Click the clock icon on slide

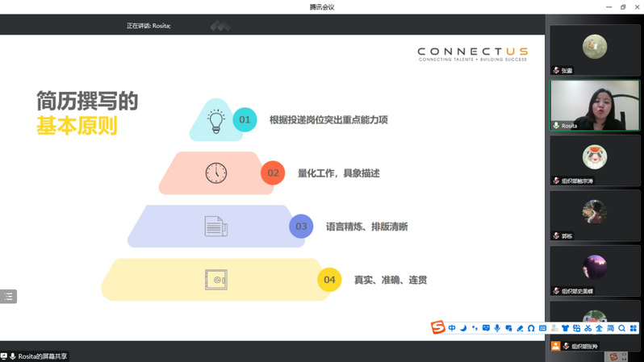[x=215, y=173]
